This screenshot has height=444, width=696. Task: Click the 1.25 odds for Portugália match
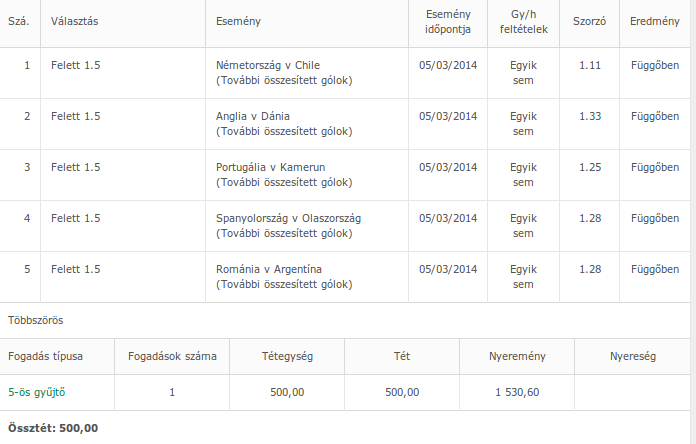pyautogui.click(x=590, y=167)
